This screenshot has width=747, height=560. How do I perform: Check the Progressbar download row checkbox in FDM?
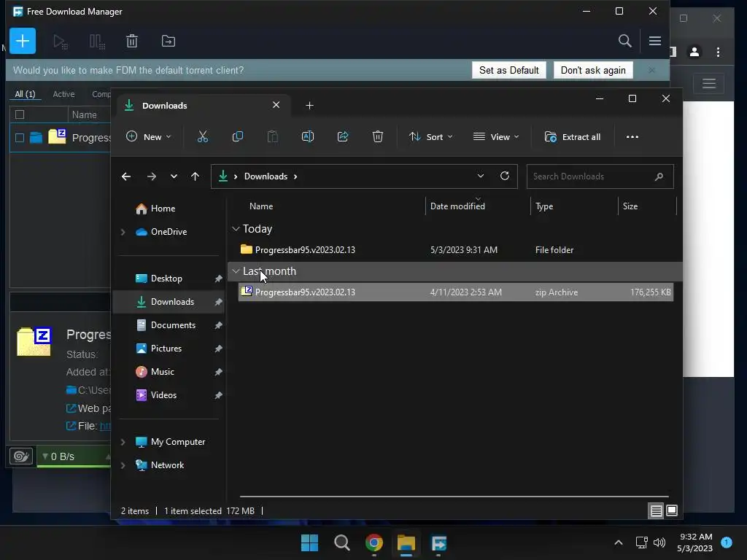pyautogui.click(x=20, y=138)
